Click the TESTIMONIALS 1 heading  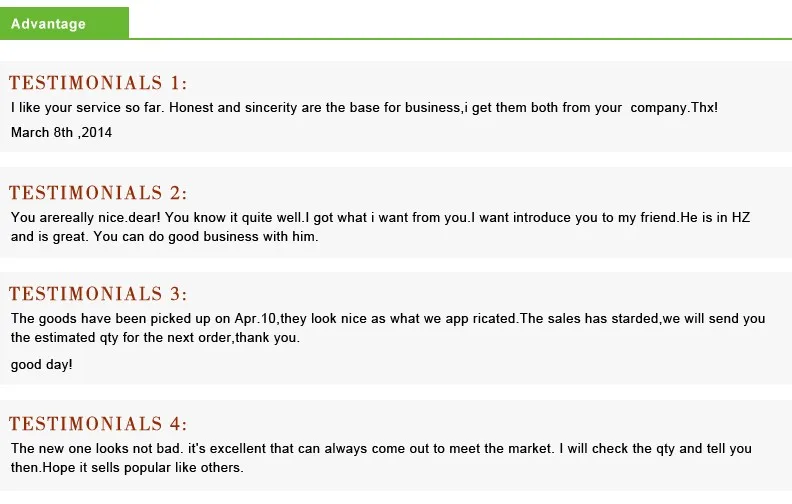coord(98,83)
